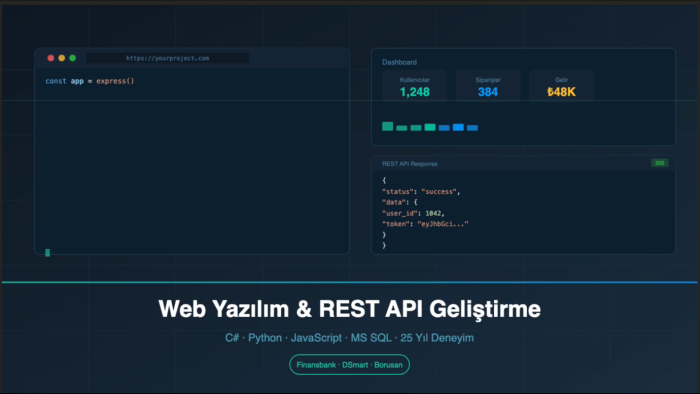Image resolution: width=700 pixels, height=394 pixels.
Task: Click the green maximize dot in browser mockup
Action: click(72, 58)
